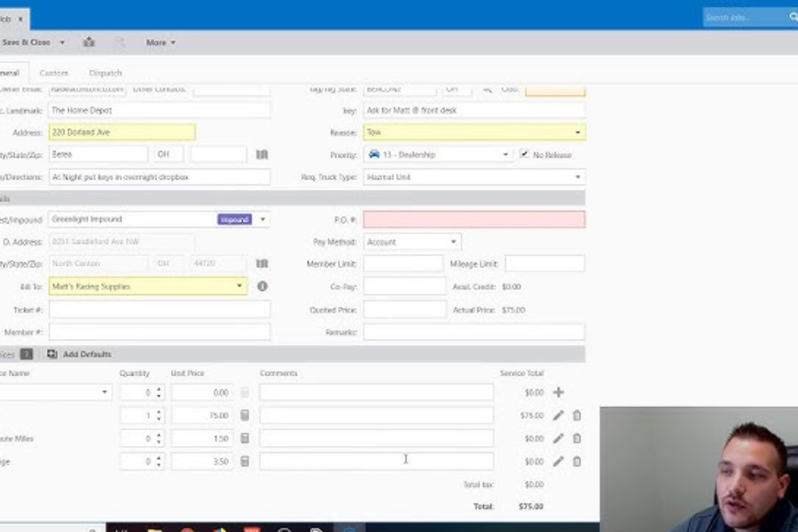Delete the $75.00 service row
The image size is (798, 532).
click(576, 416)
